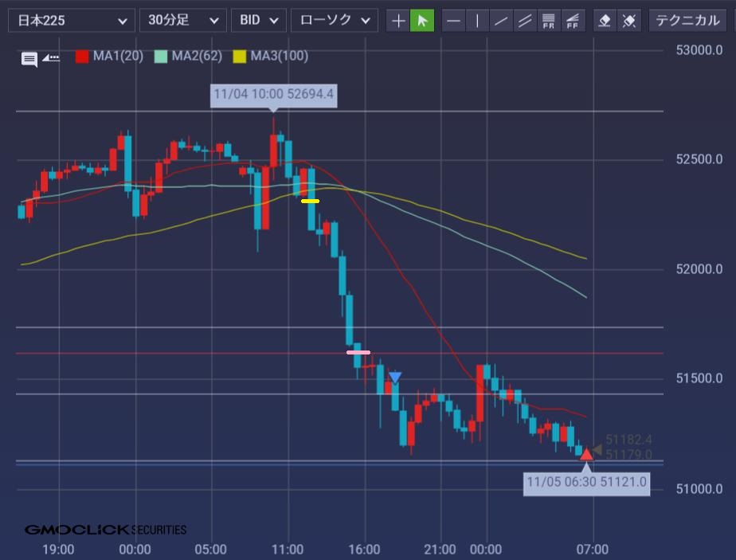This screenshot has height=560, width=736.
Task: Pick the Fibonacci fan FF tool
Action: (x=571, y=20)
